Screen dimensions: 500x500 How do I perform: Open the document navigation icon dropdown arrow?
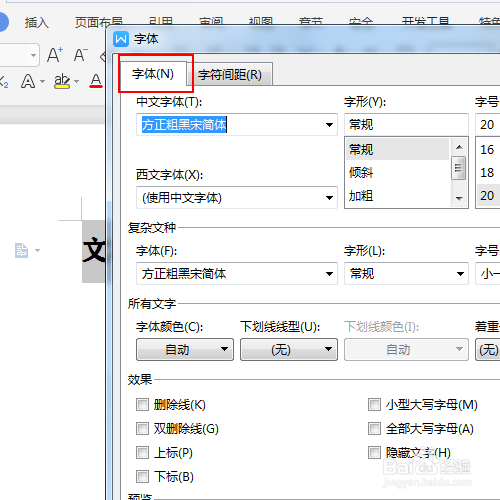click(37, 250)
